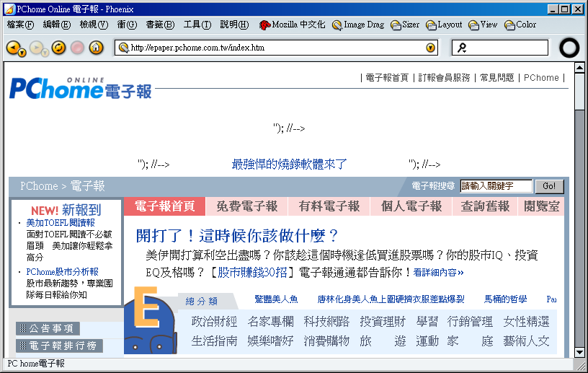Open the PChome股市分析報 link
Image resolution: width=588 pixels, height=373 pixels.
62,271
